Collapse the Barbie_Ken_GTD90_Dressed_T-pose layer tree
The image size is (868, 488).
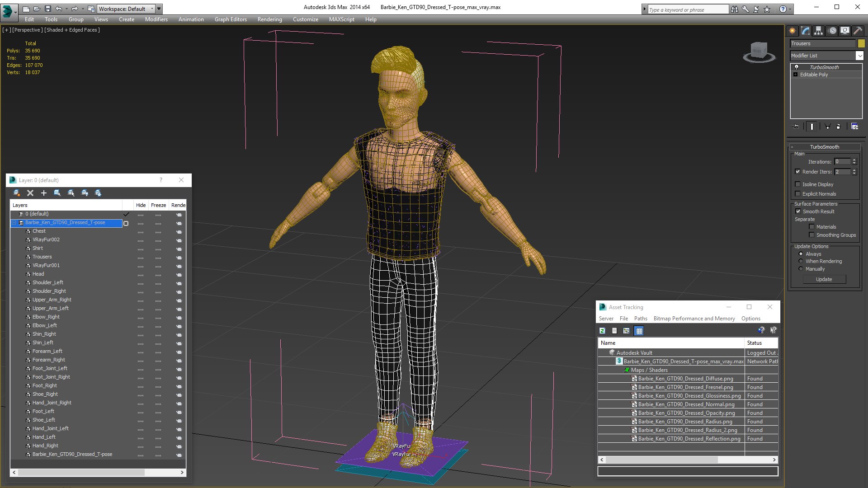point(14,223)
